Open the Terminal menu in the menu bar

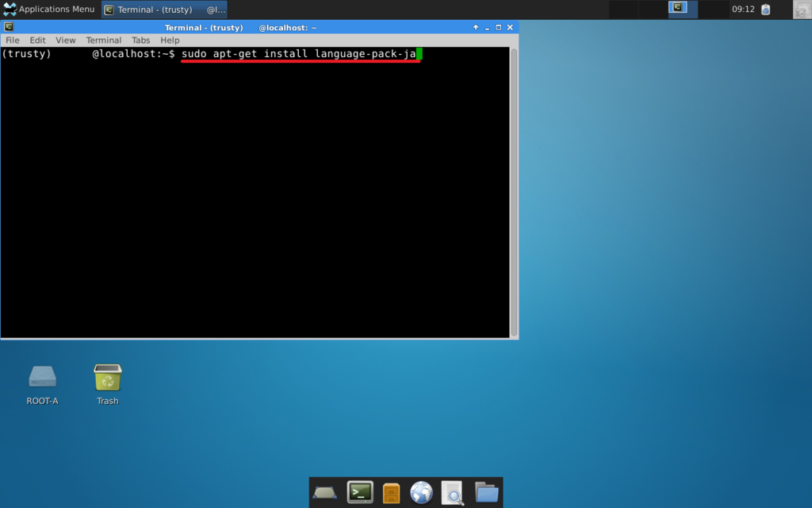[x=104, y=40]
